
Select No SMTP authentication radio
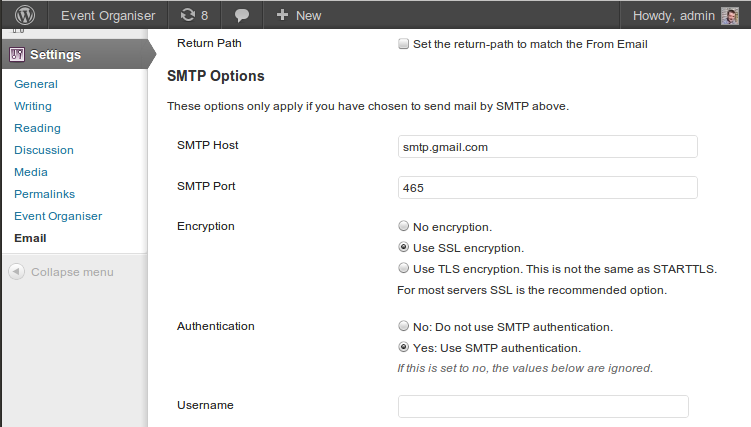click(x=403, y=326)
